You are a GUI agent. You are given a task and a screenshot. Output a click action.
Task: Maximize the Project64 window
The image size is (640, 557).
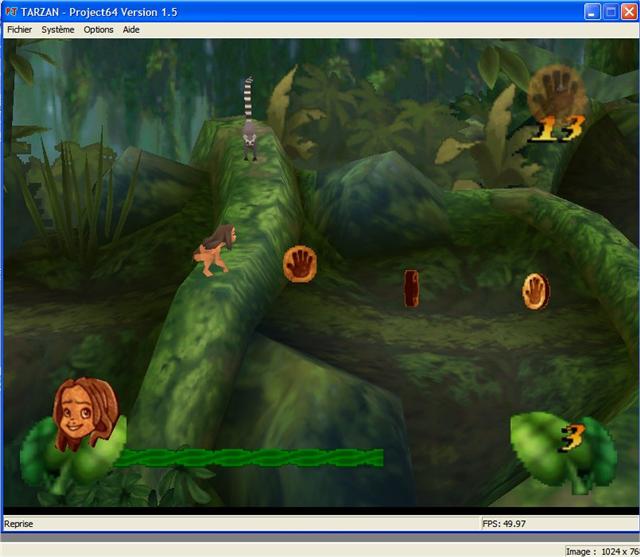click(x=611, y=12)
